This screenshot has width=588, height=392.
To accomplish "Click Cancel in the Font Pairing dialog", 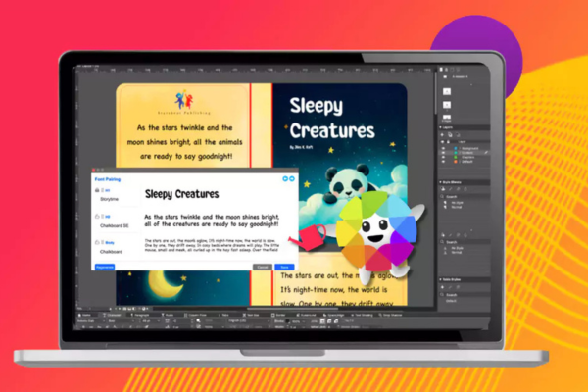I will pos(262,268).
